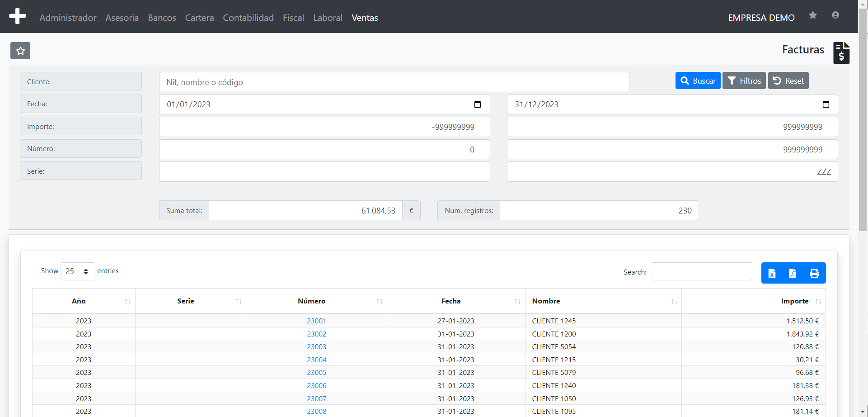Focus the table Search box

701,271
